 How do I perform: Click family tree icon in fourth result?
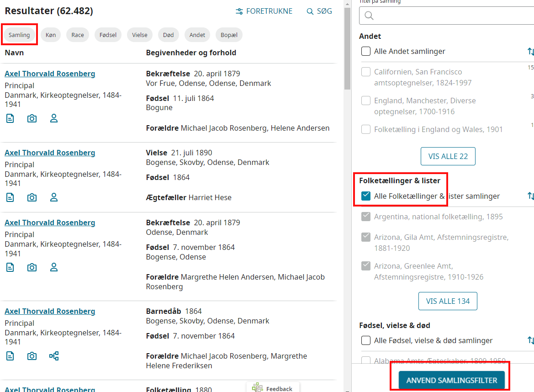(x=54, y=356)
